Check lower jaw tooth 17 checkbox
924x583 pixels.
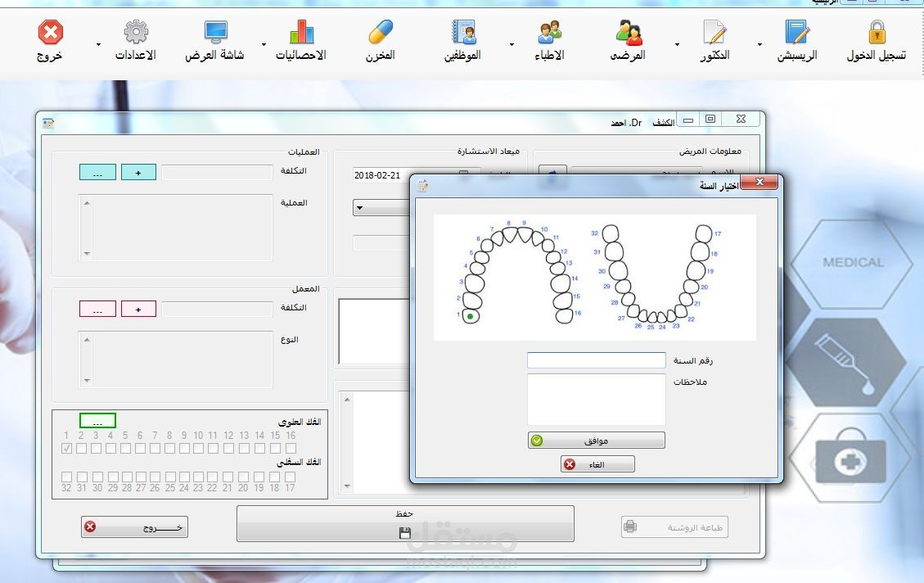(x=290, y=477)
